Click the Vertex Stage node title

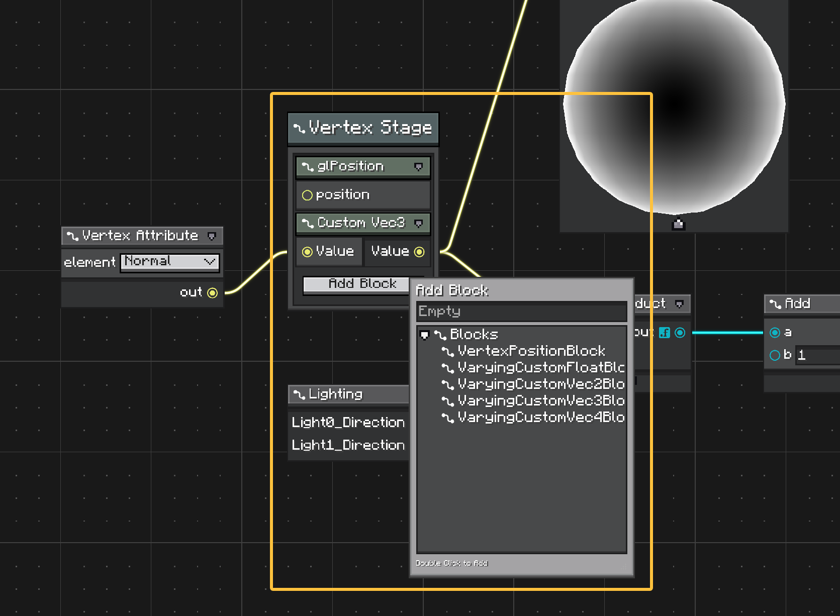click(370, 128)
